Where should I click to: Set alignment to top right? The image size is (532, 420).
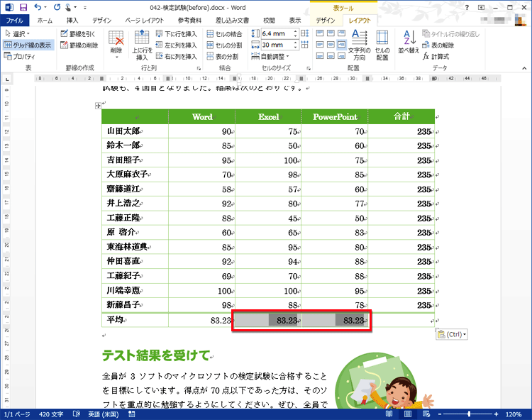[342, 33]
